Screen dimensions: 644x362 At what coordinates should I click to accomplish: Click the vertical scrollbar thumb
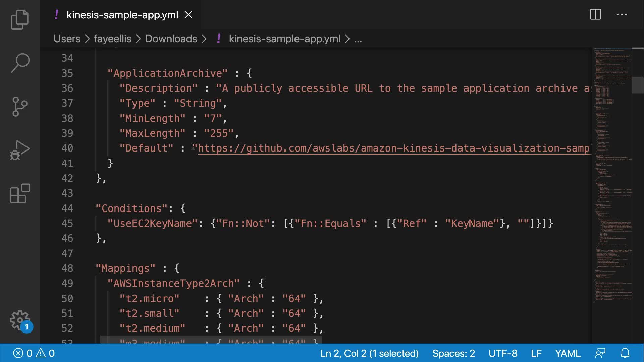637,85
